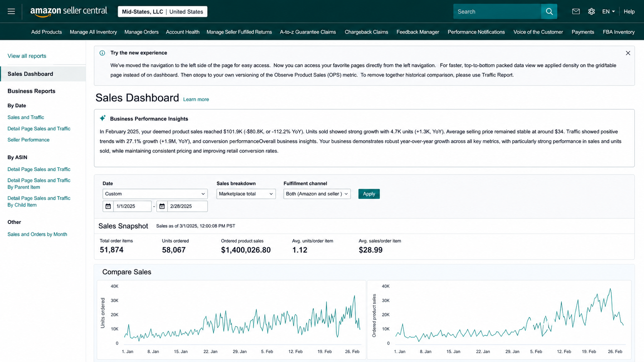Select Sales Dashboard in the sidebar
Screen dimensions: 644x362
click(x=43, y=74)
